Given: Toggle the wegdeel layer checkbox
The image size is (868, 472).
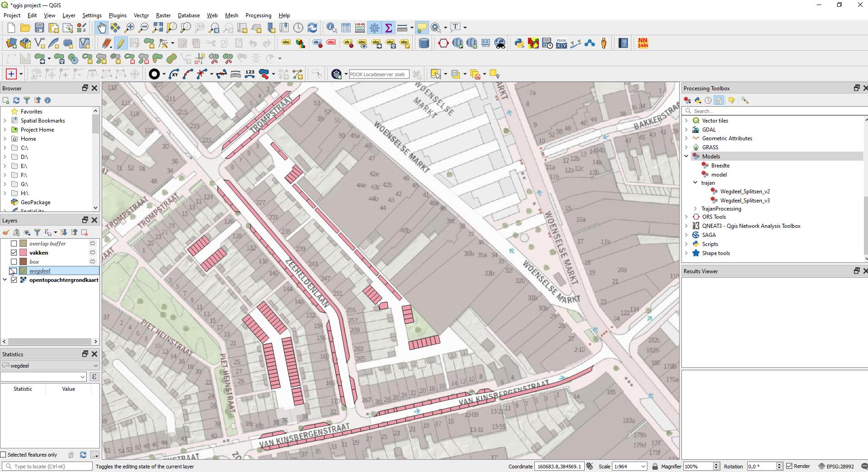Looking at the screenshot, I should (14, 271).
